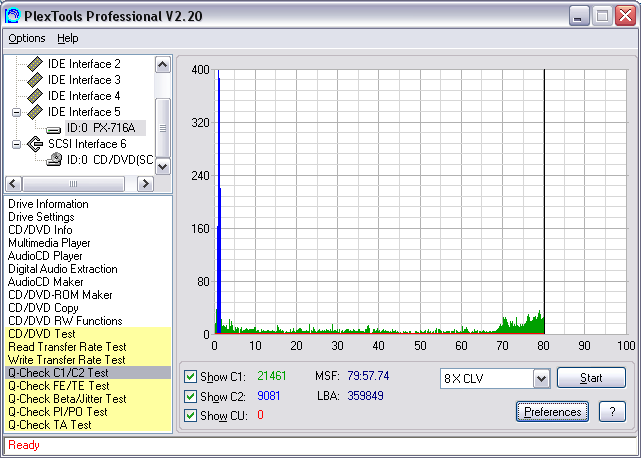The width and height of the screenshot is (641, 458).
Task: Click the IDE Interface 2 chip icon
Action: pos(35,64)
